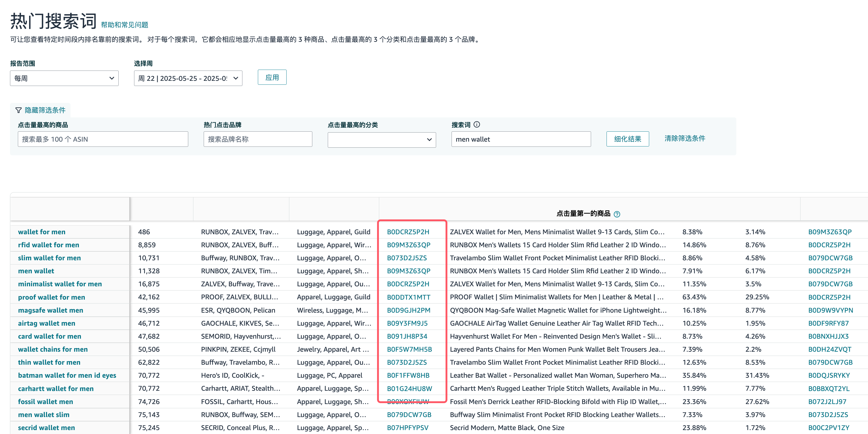Focus the 搜索品牌名称 input field
The width and height of the screenshot is (868, 434).
pyautogui.click(x=258, y=139)
